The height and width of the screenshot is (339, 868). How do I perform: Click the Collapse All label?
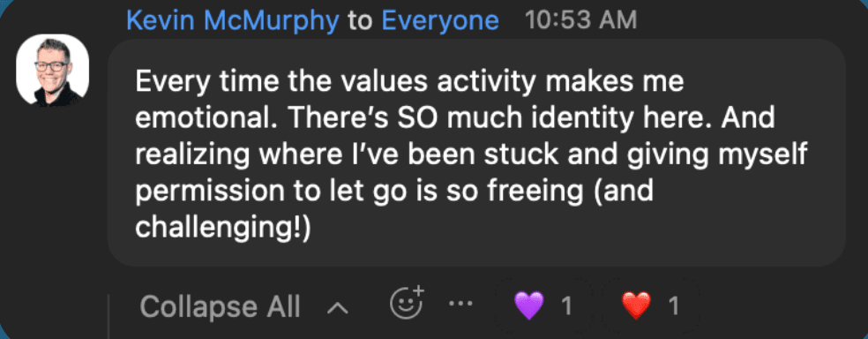click(x=220, y=306)
